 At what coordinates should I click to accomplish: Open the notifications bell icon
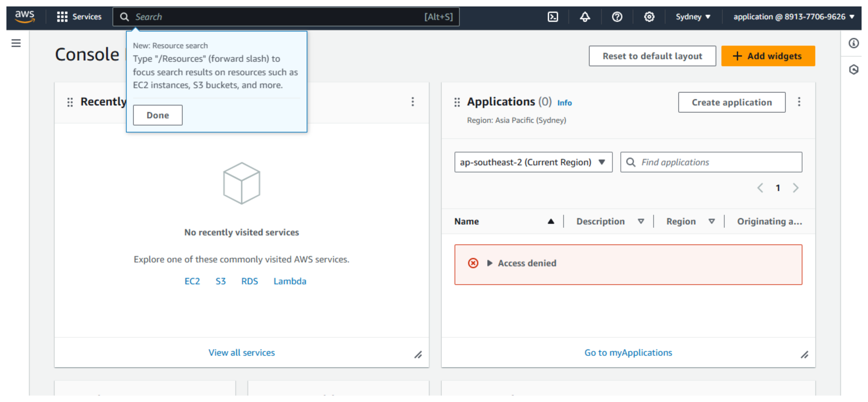coord(585,17)
